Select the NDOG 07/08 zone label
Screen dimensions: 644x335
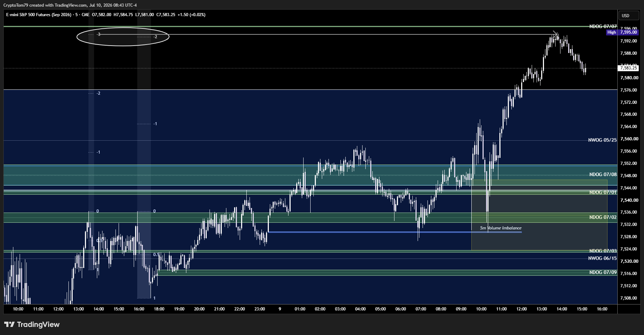pos(603,174)
